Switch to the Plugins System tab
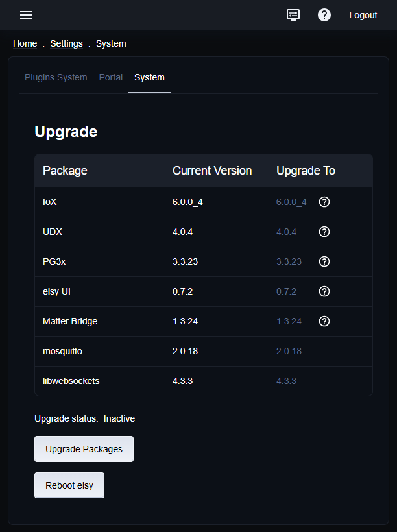The height and width of the screenshot is (532, 397). pos(56,77)
